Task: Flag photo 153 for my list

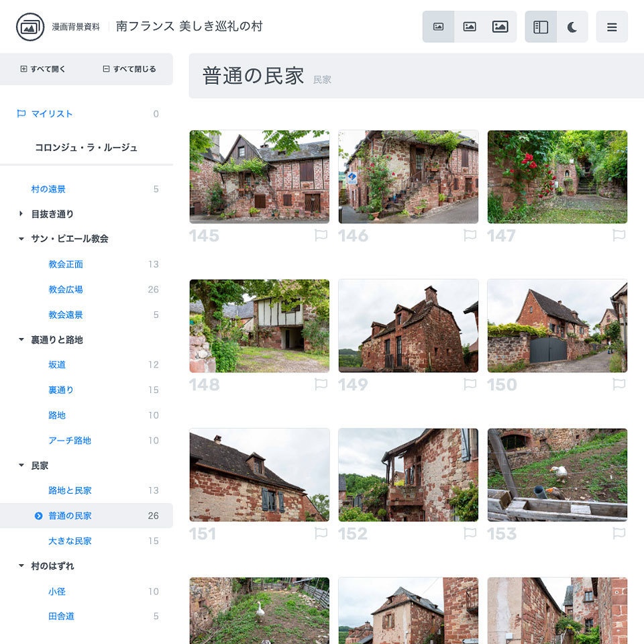Action: coord(619,533)
